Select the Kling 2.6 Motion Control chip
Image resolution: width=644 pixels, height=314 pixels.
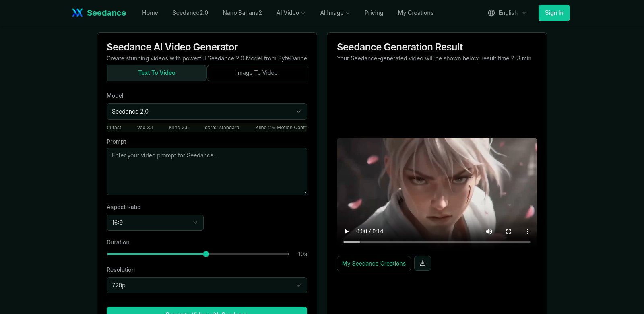coord(281,128)
